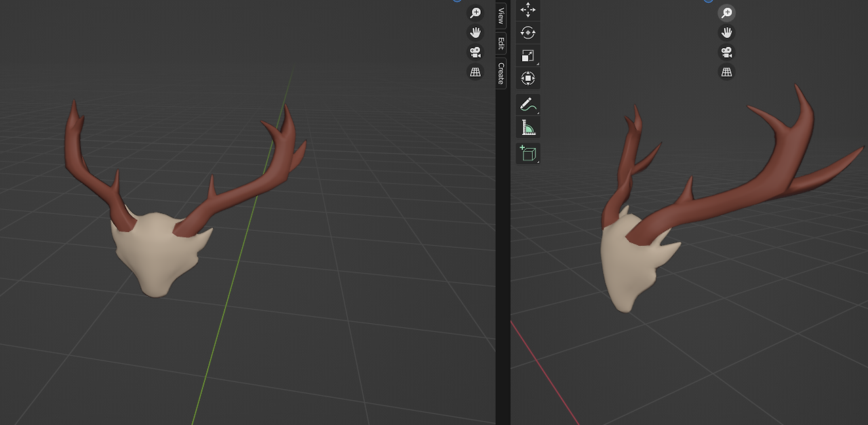Image resolution: width=868 pixels, height=425 pixels.
Task: Click pan hand icon in left viewport
Action: (475, 33)
